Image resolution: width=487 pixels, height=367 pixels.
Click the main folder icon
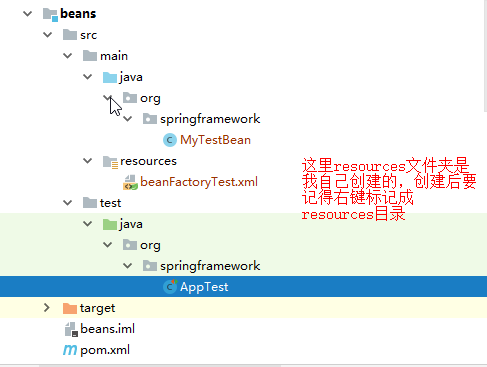point(90,56)
